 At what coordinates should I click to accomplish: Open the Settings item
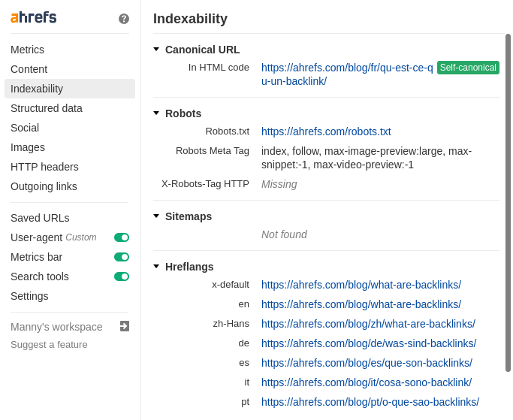click(29, 296)
